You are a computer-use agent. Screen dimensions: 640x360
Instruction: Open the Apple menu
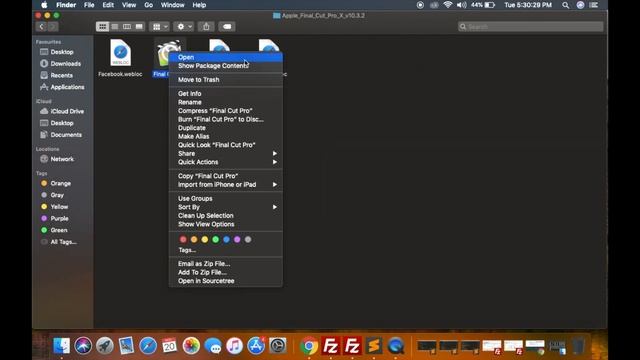pos(44,5)
